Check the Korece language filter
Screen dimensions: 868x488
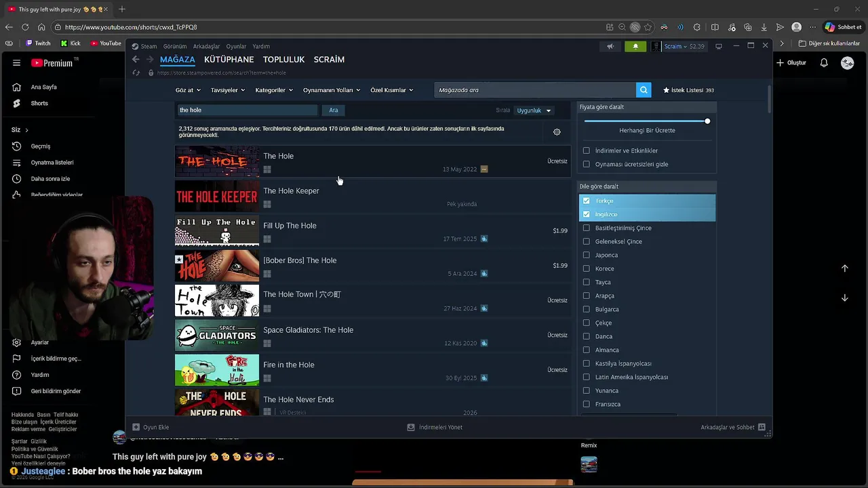coord(587,268)
